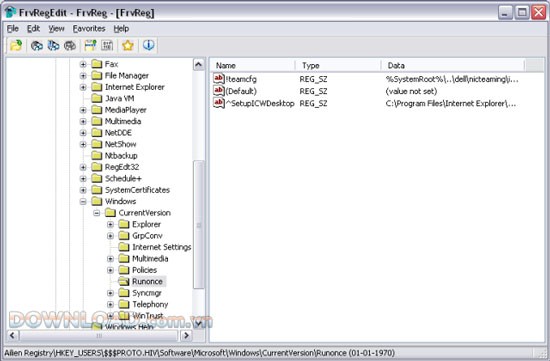Open the View menu
550x361 pixels.
(x=56, y=29)
